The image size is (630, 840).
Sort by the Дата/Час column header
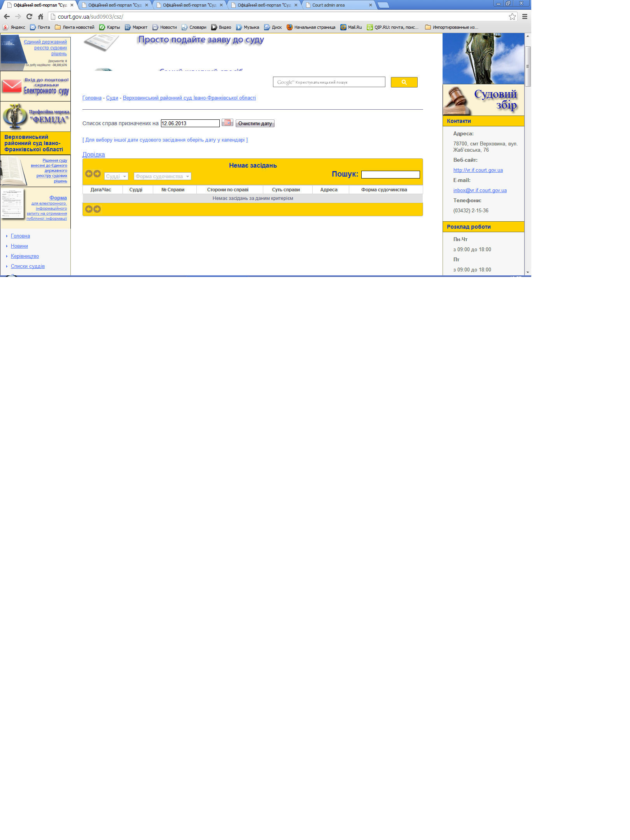point(101,190)
